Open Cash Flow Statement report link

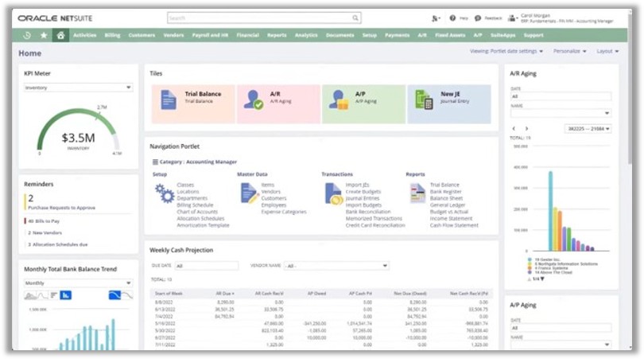(x=454, y=225)
